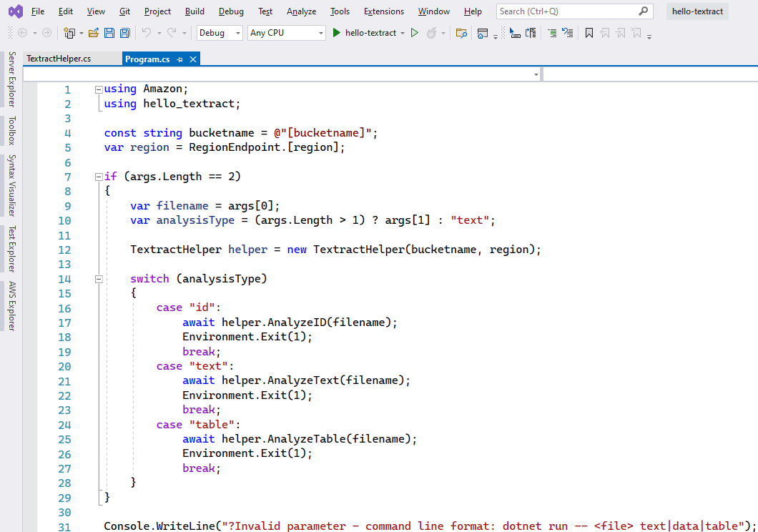Open the Redo history dropdown arrow
Image resolution: width=758 pixels, height=532 pixels.
(x=184, y=33)
